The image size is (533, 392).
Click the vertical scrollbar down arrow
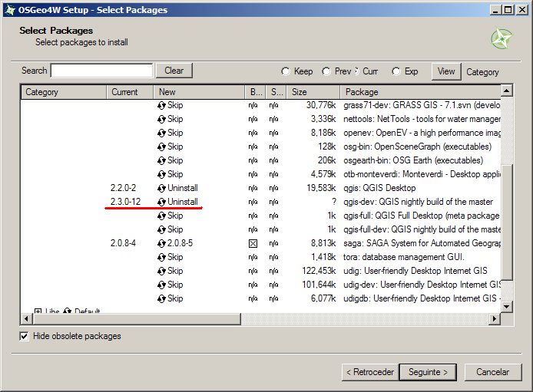pos(506,307)
